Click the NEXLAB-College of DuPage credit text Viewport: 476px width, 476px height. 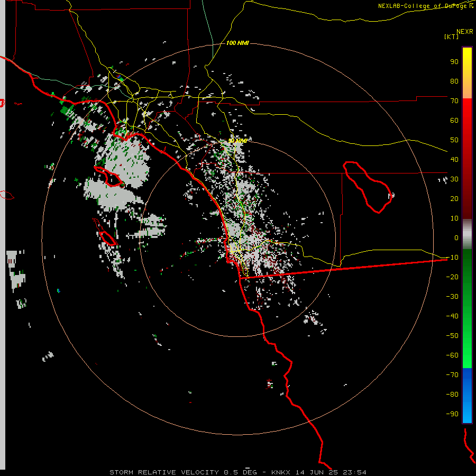(x=425, y=6)
